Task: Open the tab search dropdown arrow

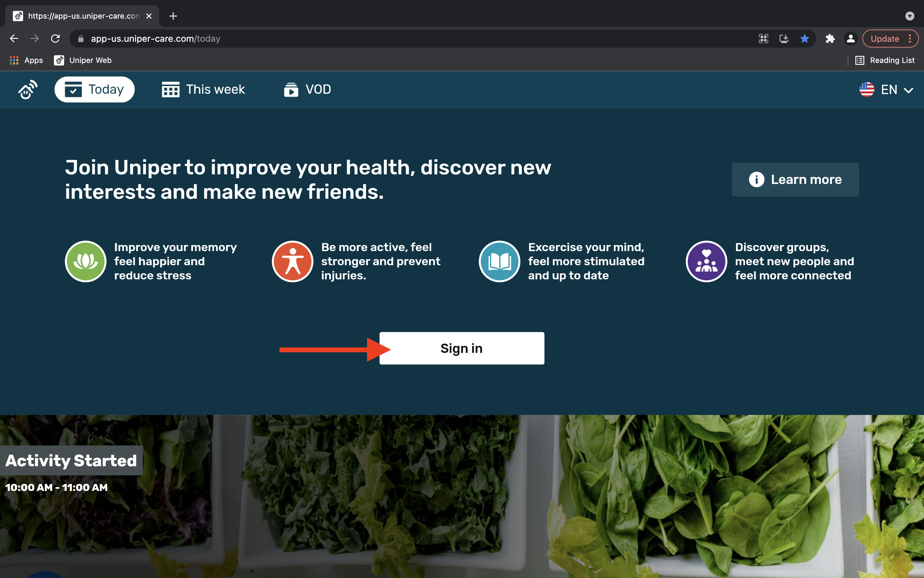Action: click(910, 16)
